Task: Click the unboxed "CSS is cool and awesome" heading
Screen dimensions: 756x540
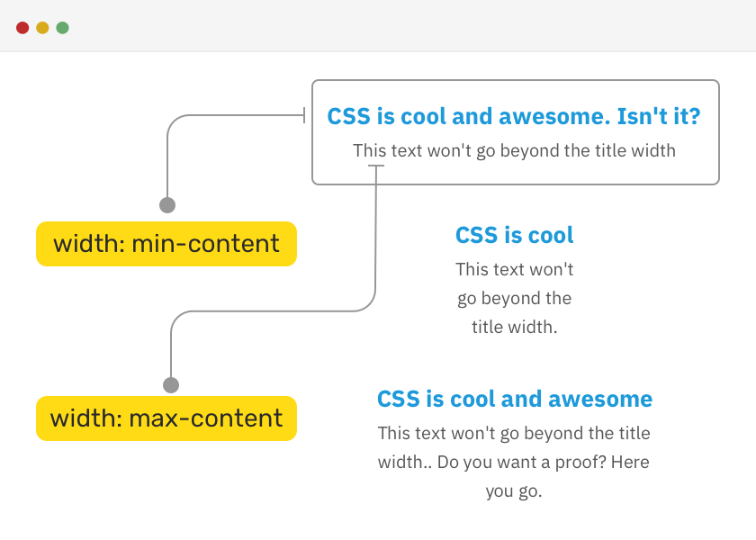Action: [514, 399]
